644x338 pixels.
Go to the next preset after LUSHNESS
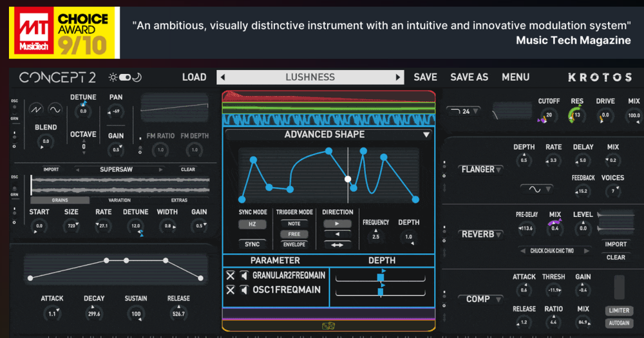(397, 77)
